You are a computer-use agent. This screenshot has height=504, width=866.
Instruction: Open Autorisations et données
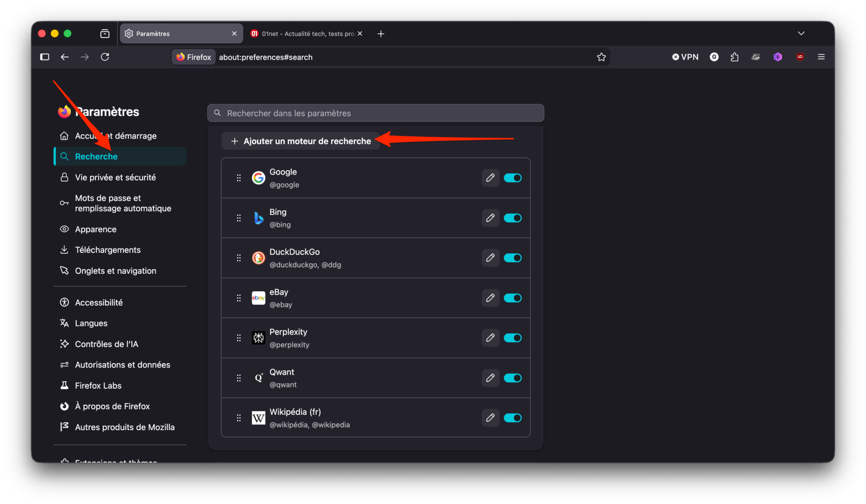tap(120, 365)
